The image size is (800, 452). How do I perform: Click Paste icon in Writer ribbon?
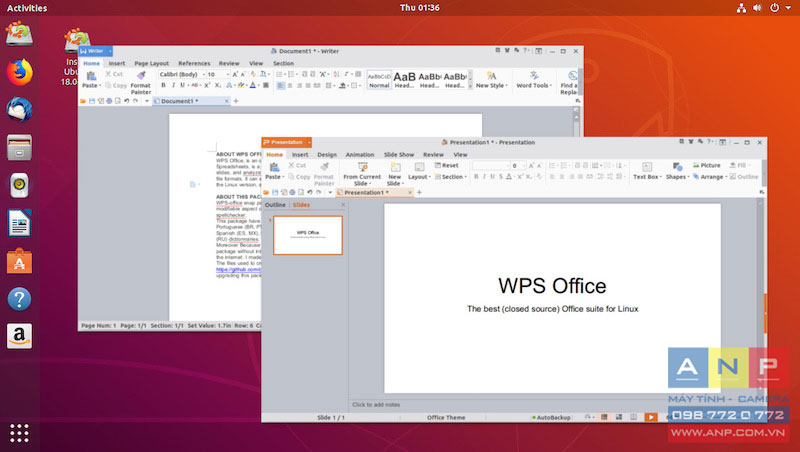[91, 77]
